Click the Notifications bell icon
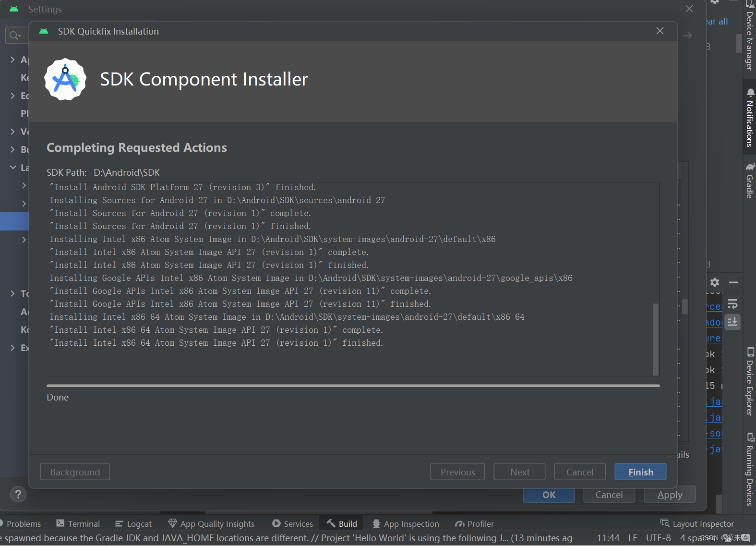756x546 pixels. (x=750, y=93)
